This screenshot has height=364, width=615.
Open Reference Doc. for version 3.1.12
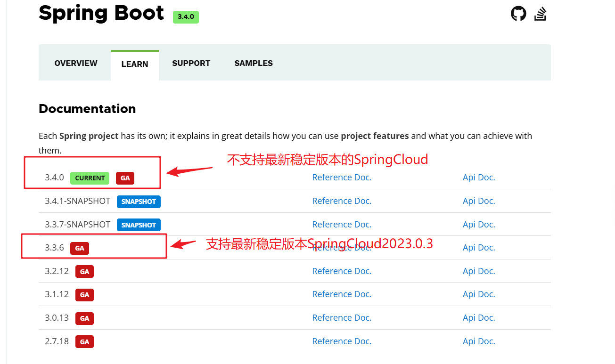pyautogui.click(x=342, y=294)
